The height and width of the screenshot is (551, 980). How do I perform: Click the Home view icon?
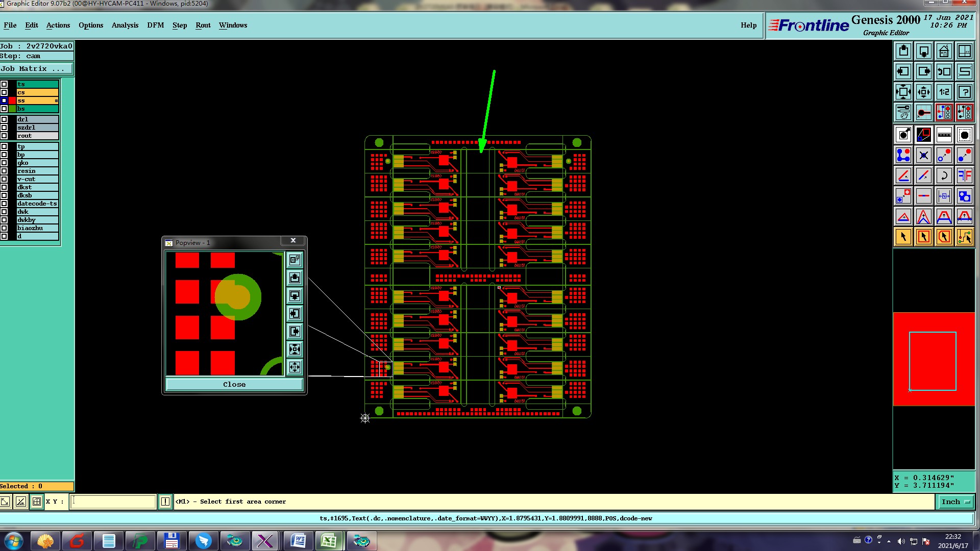[944, 51]
